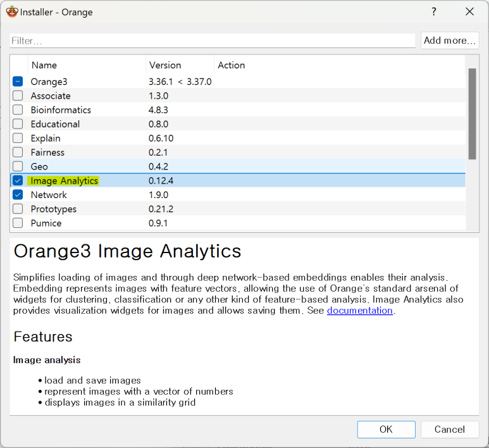Uncheck the Image Analytics checkbox

(x=18, y=180)
